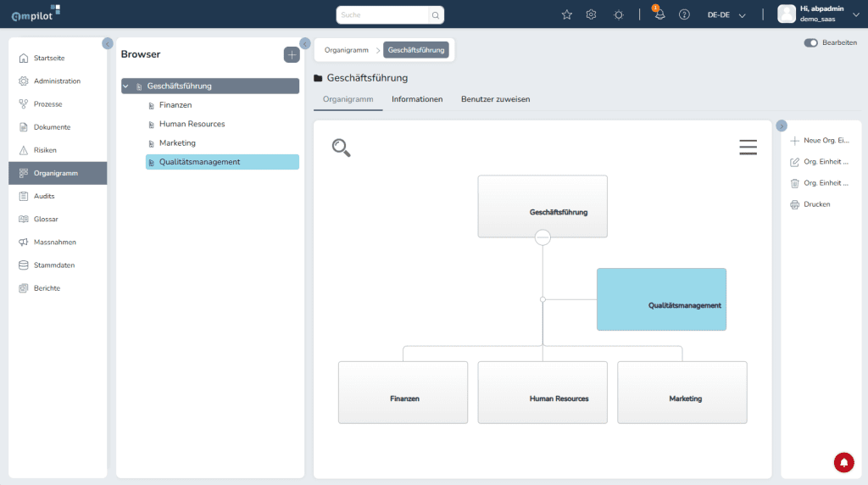Open the Benutzer zuweisen tab
The width and height of the screenshot is (868, 485).
[x=495, y=99]
